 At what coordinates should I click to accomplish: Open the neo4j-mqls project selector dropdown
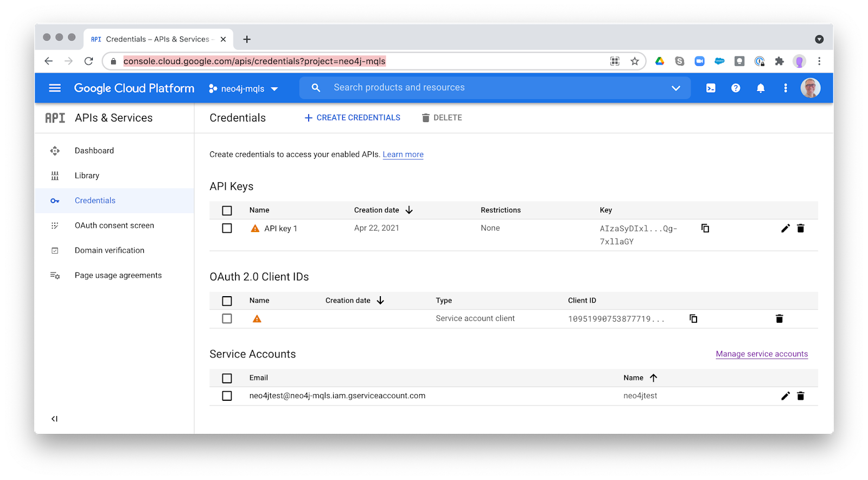tap(244, 88)
